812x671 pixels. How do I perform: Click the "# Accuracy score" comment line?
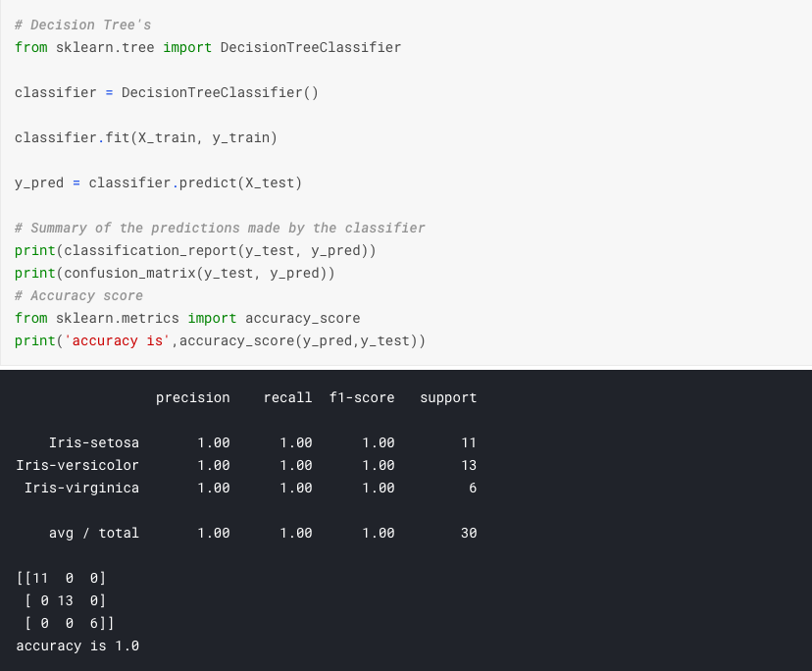(x=78, y=295)
